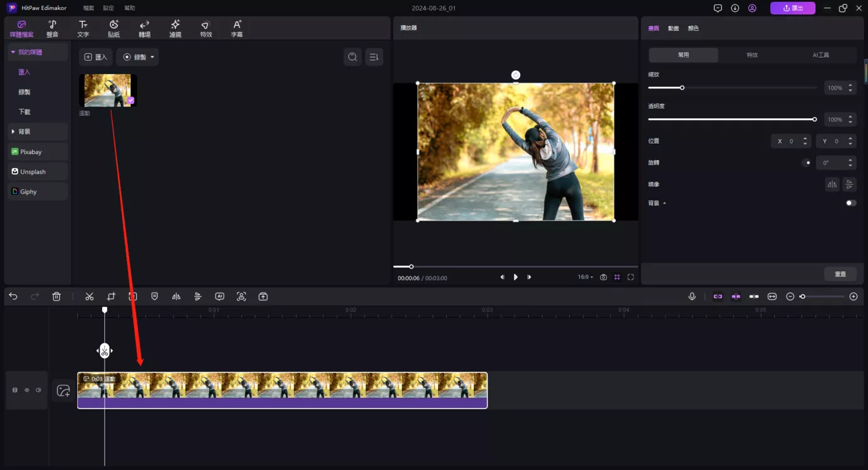
Task: Open Unsplash stock library
Action: coord(38,172)
